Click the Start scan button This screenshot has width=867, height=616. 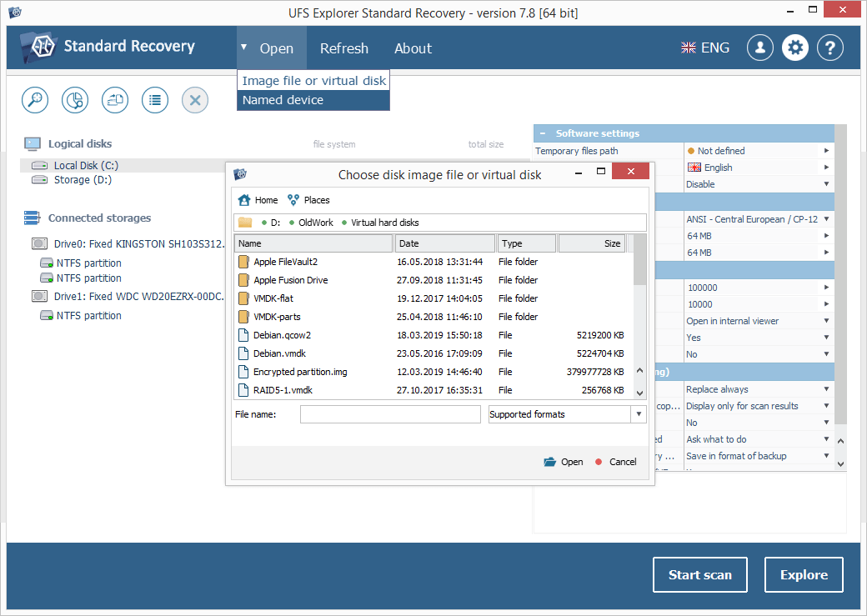tap(700, 575)
